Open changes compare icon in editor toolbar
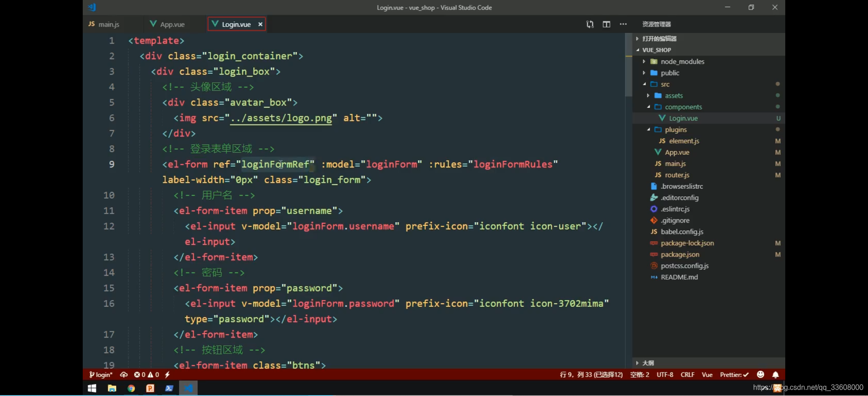The image size is (868, 396). point(590,24)
